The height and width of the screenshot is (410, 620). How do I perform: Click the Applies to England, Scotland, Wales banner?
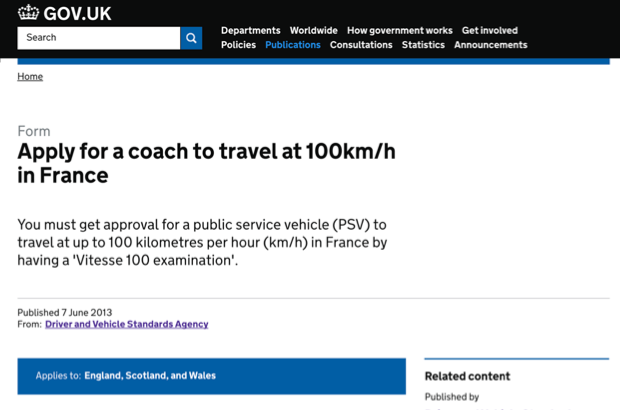[212, 376]
